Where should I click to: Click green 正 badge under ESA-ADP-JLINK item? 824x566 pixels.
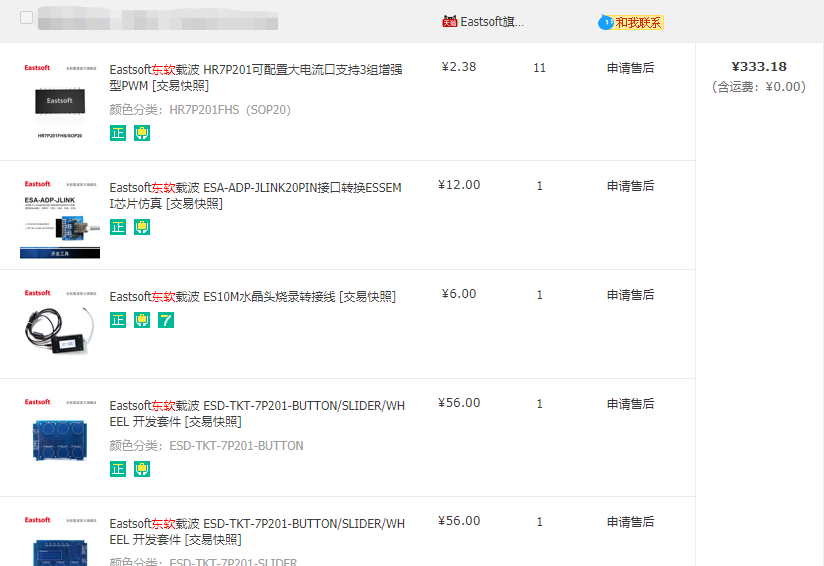click(118, 227)
